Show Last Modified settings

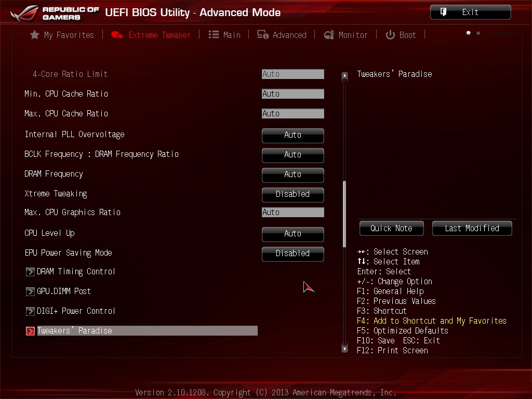pyautogui.click(x=472, y=229)
